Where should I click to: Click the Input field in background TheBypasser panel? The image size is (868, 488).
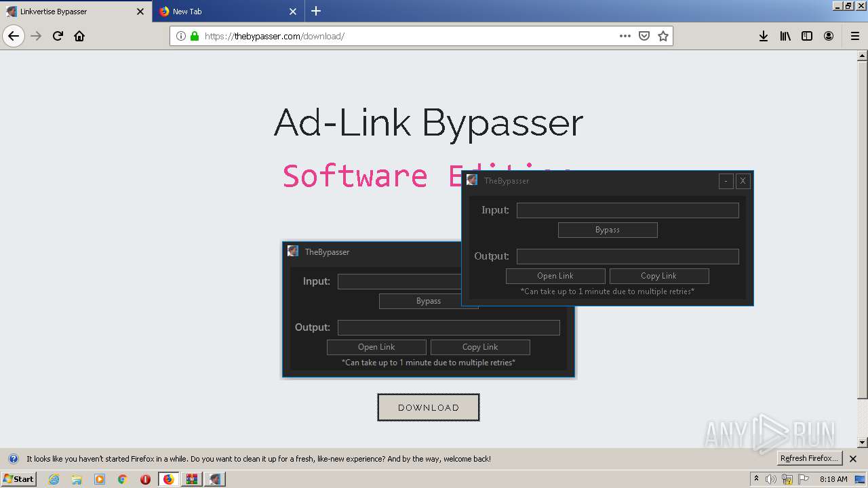tap(399, 281)
